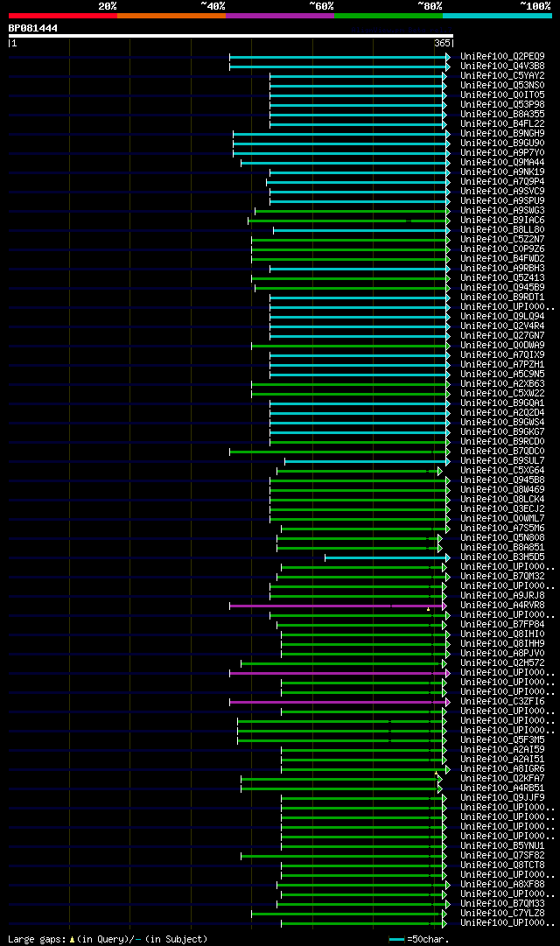This screenshot has height=946, width=560.
Task: Open hit UniRef100_A7Q9P4
Action: pos(502,182)
